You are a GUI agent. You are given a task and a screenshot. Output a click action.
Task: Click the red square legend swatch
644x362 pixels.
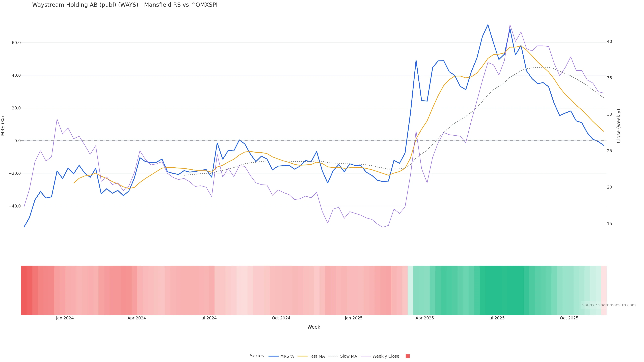(x=408, y=356)
